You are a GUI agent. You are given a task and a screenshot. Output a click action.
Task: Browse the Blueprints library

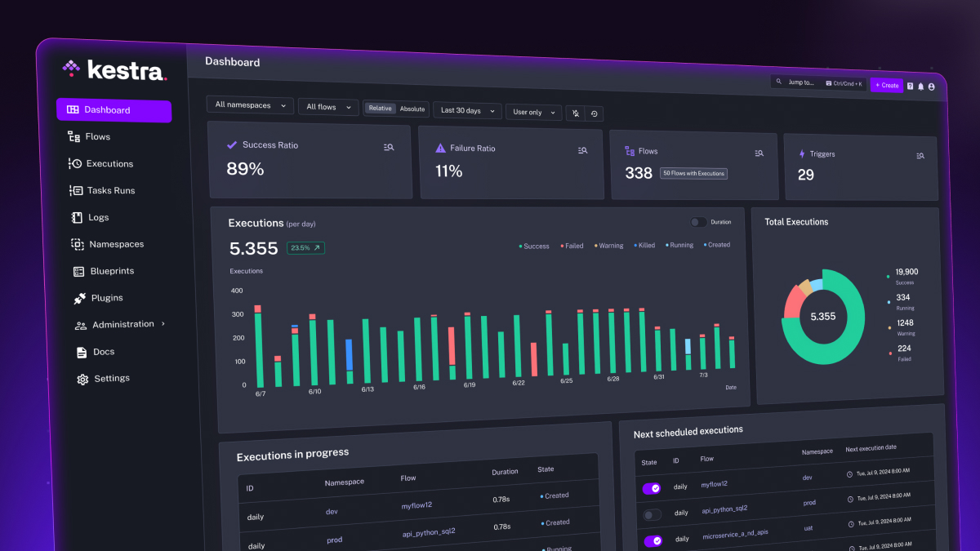pyautogui.click(x=114, y=271)
